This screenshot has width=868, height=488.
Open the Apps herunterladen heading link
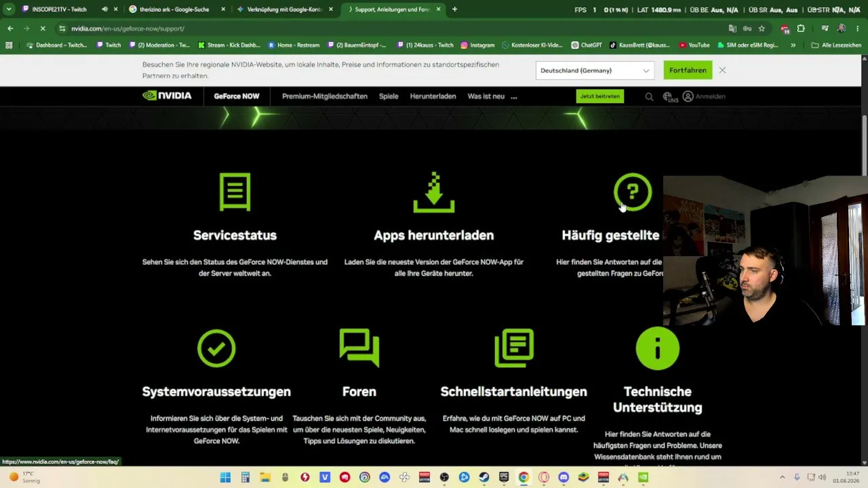[x=434, y=235]
